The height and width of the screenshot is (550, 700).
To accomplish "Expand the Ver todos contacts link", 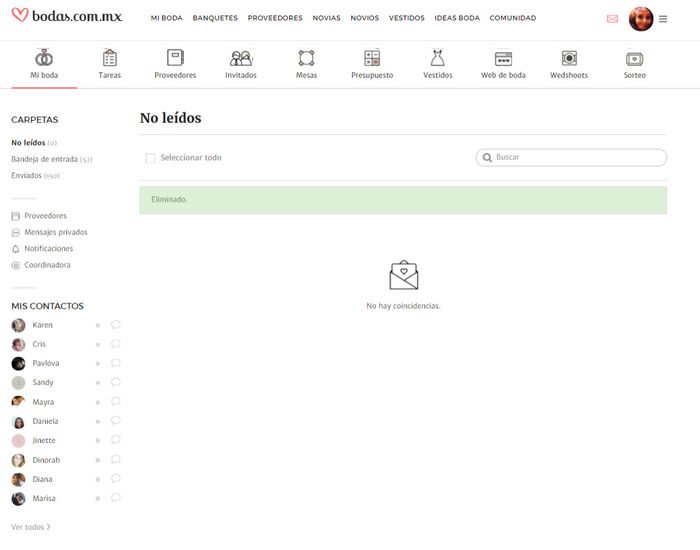I will [31, 526].
